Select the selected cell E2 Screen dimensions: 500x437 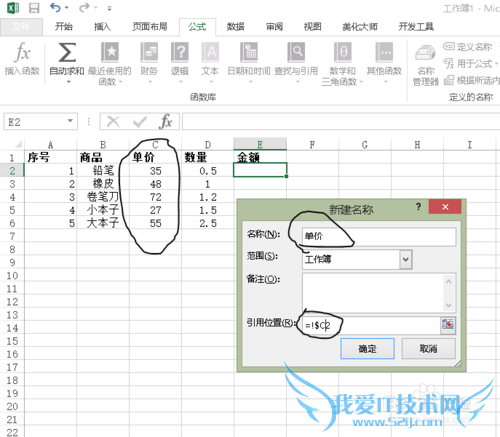click(260, 170)
